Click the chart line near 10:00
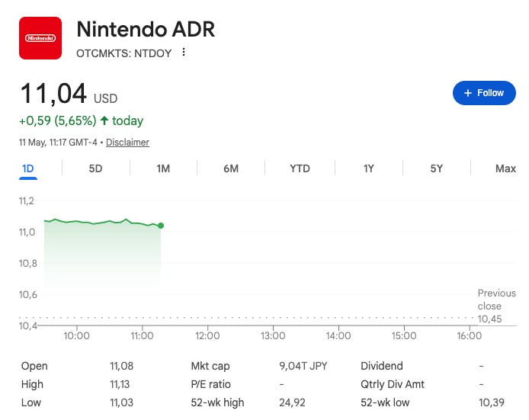 coord(76,222)
